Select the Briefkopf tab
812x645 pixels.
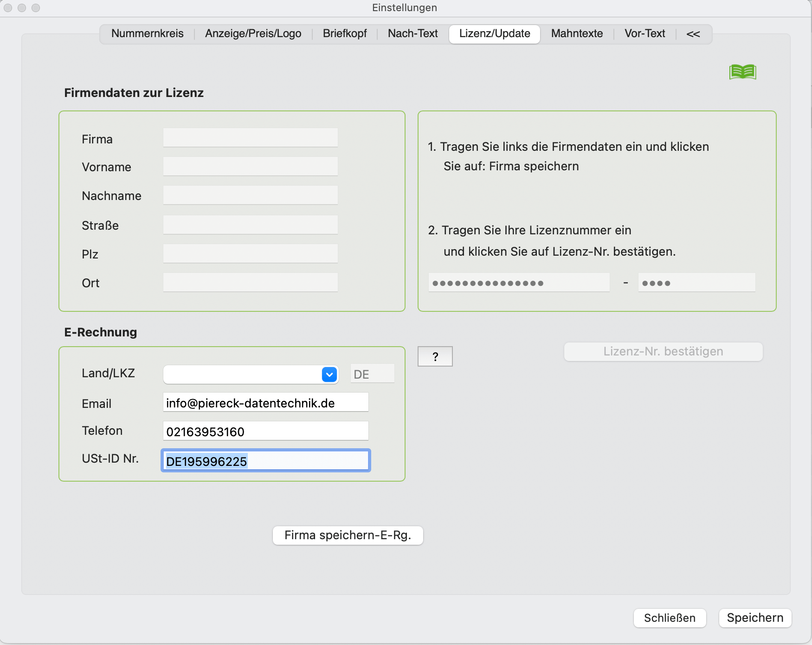344,34
